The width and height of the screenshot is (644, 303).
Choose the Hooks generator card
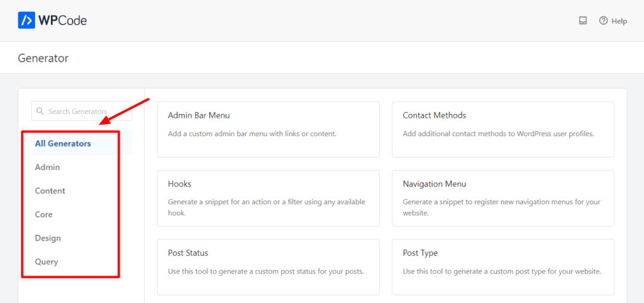268,198
